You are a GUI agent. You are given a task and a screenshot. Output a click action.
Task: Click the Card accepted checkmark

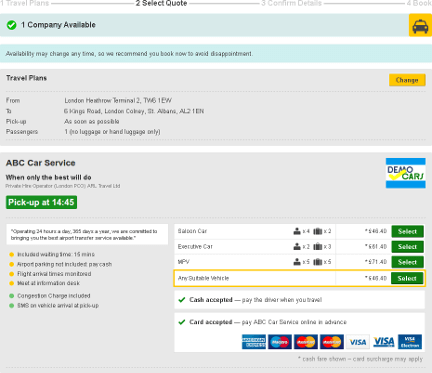click(182, 322)
